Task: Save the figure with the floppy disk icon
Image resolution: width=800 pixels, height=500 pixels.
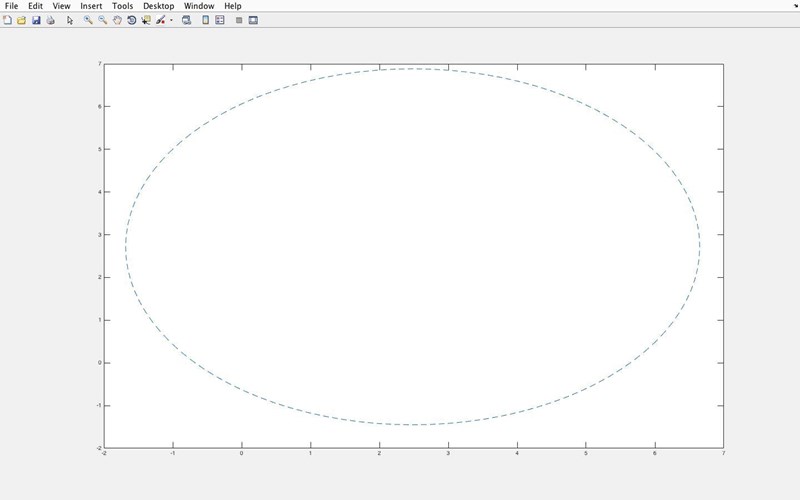Action: 36,20
